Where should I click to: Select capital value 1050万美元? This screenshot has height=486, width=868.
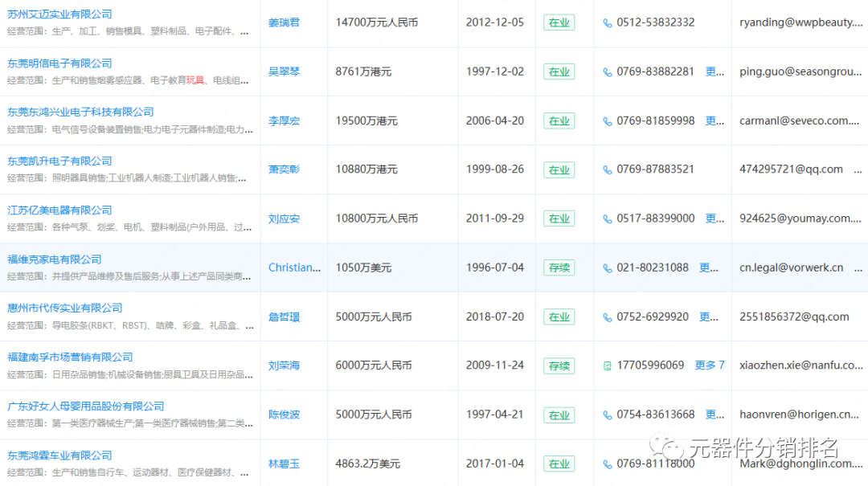pyautogui.click(x=363, y=268)
